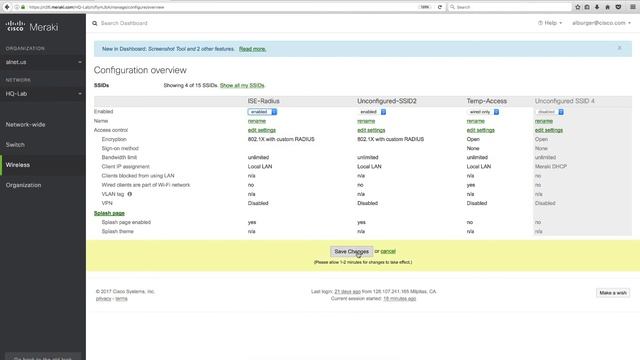Viewport: 640px width, 360px height.
Task: Click the privacy link in footer
Action: click(x=103, y=299)
